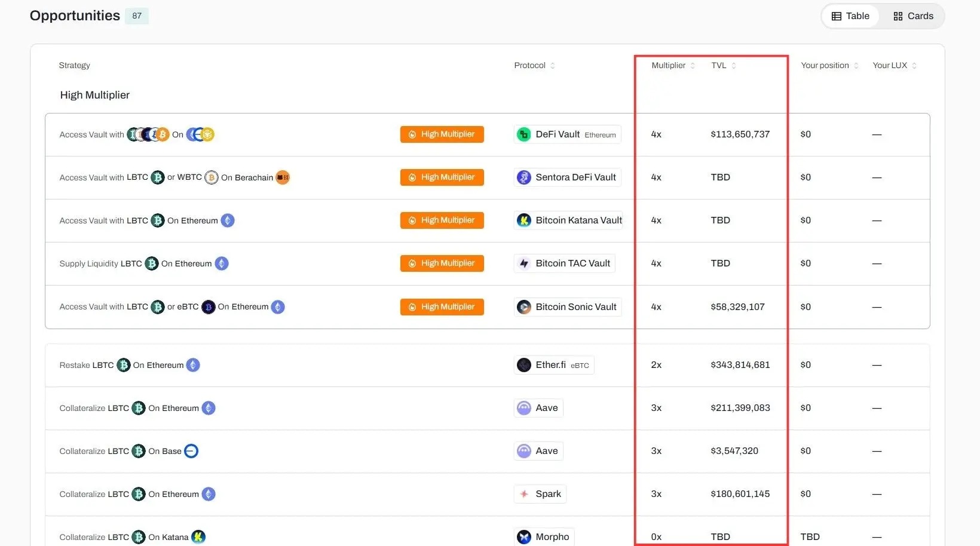Screen dimensions: 980x546
Task: Click the Ether.fi protocol icon
Action: 524,365
